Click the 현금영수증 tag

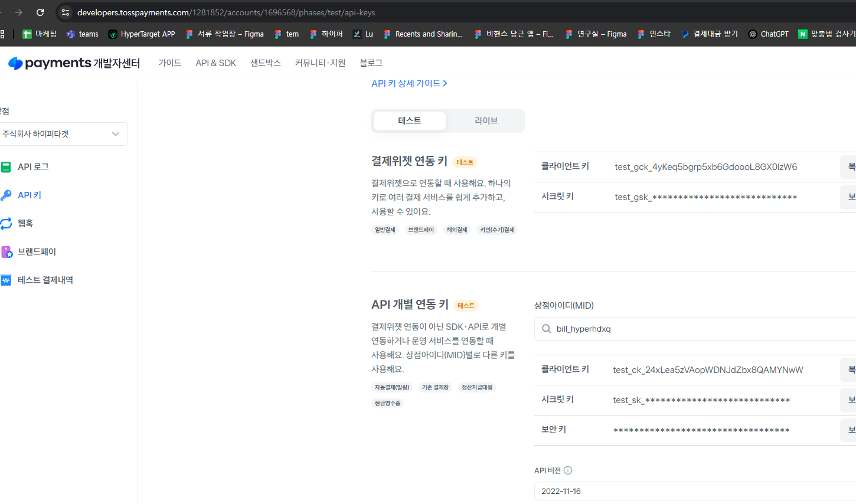coord(387,403)
